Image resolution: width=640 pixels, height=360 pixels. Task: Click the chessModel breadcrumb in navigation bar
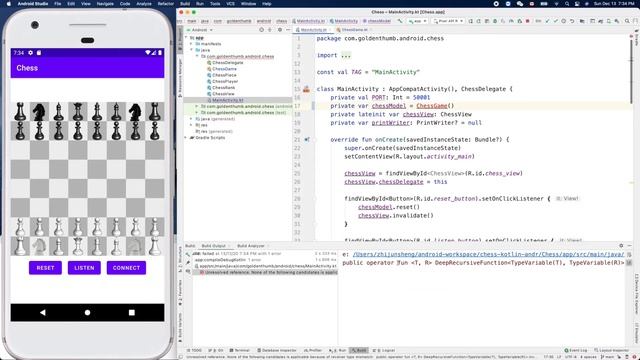click(x=376, y=21)
